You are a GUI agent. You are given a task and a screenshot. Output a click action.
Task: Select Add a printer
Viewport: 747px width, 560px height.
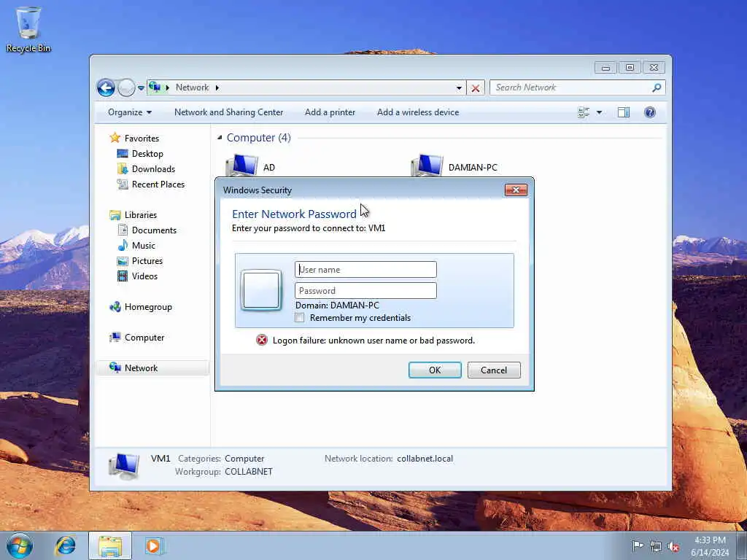coord(330,112)
